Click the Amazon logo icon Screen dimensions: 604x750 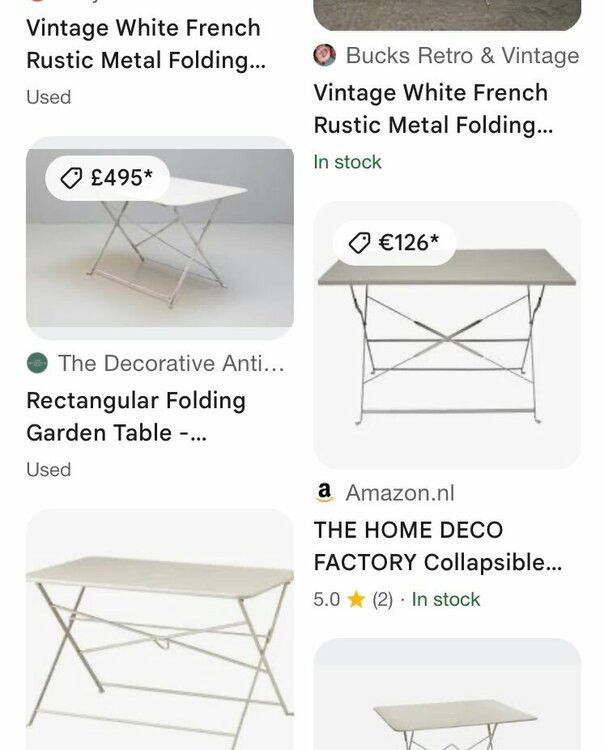324,492
